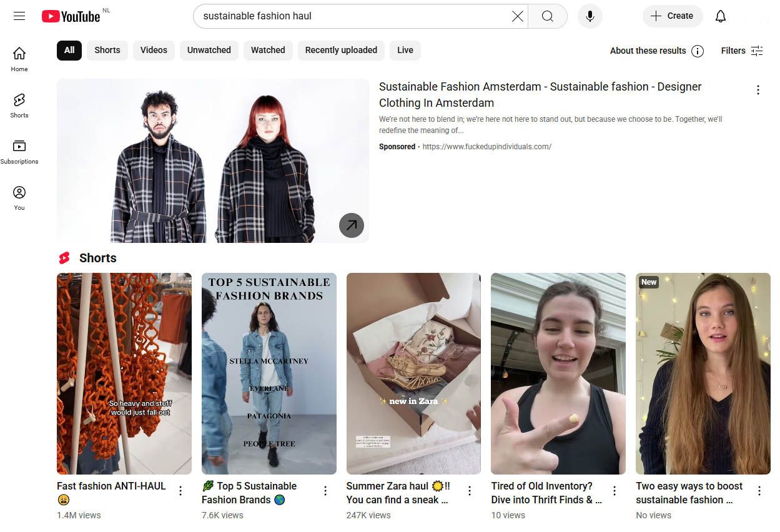Open Tired of Old Inventory title link
The width and height of the screenshot is (780, 532).
click(546, 493)
